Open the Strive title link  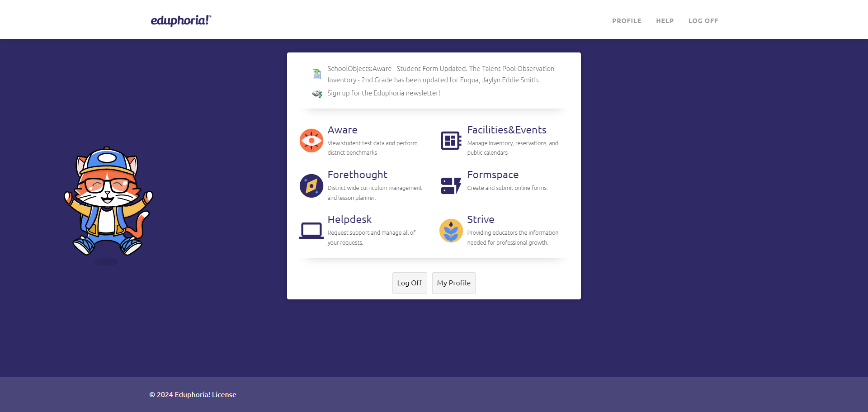[x=481, y=220]
